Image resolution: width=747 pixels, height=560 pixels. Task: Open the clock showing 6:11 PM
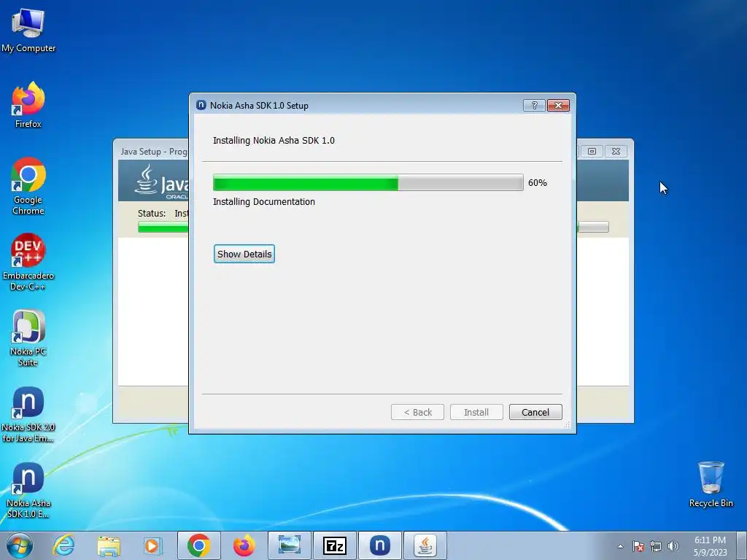point(710,545)
